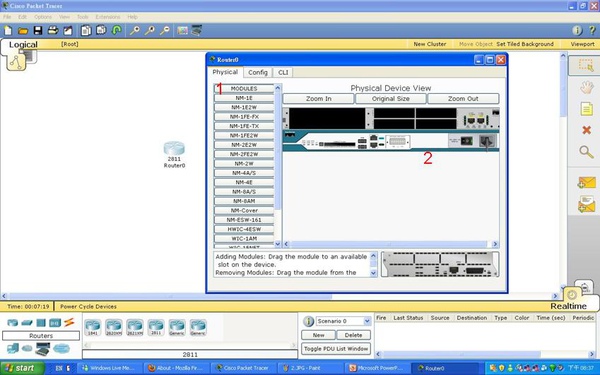Click Set Tiled Background

click(525, 44)
